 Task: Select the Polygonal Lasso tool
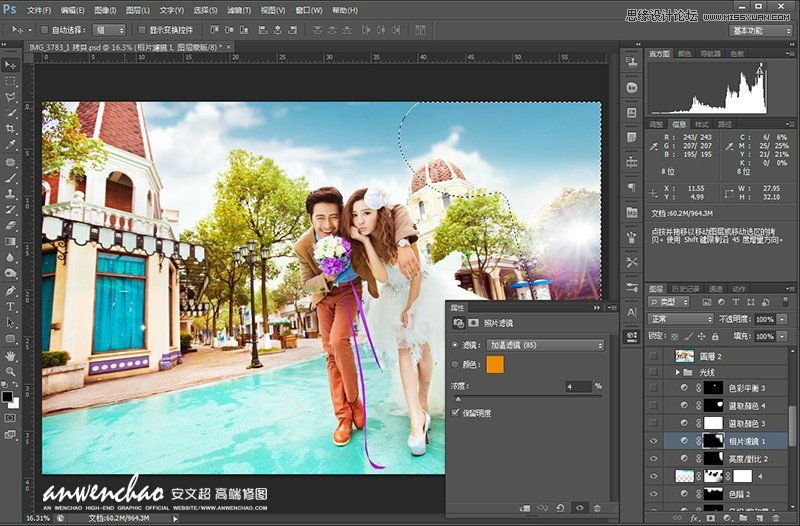(x=10, y=97)
